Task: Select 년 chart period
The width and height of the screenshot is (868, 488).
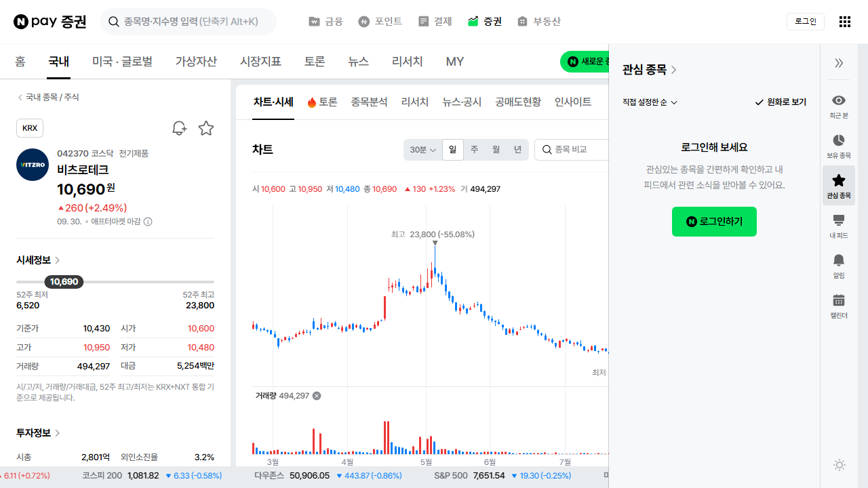Action: coord(517,150)
